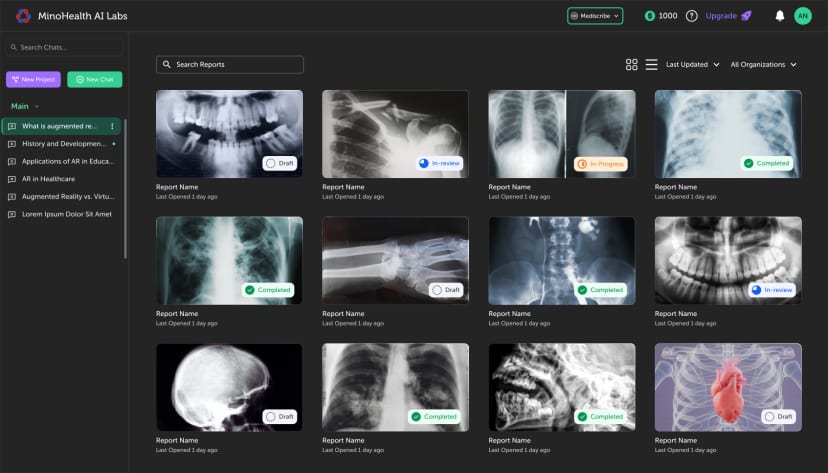Open 'What is augmented re...' chat
Viewport: 828px width, 473px height.
[59, 126]
